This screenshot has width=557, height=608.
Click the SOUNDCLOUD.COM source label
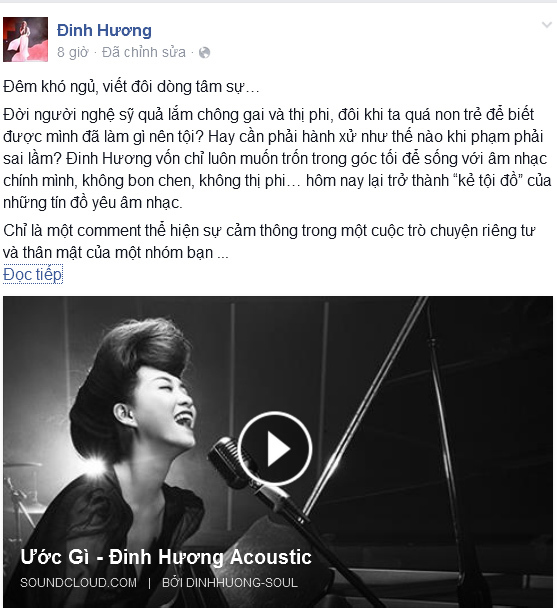[78, 583]
